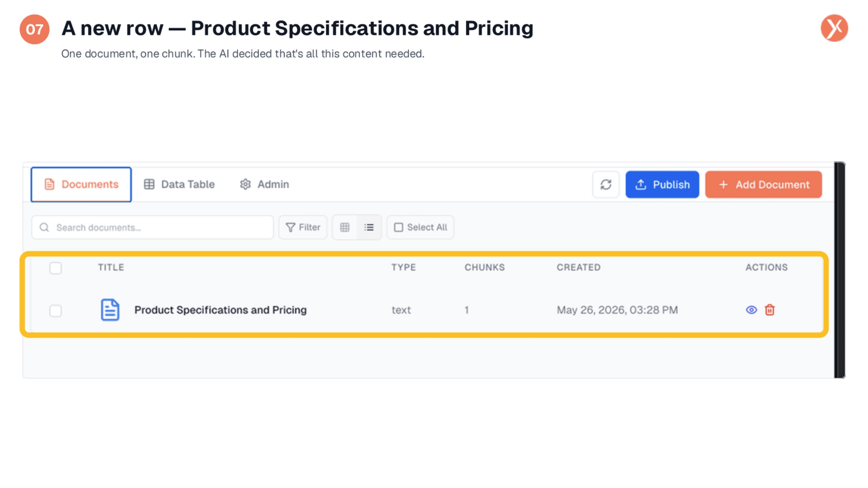Click the orange X logo

[x=834, y=28]
